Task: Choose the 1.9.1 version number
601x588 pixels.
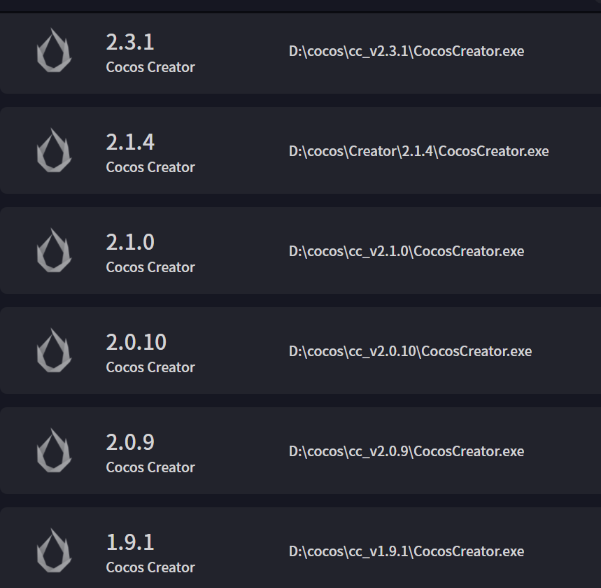Action: pos(130,542)
